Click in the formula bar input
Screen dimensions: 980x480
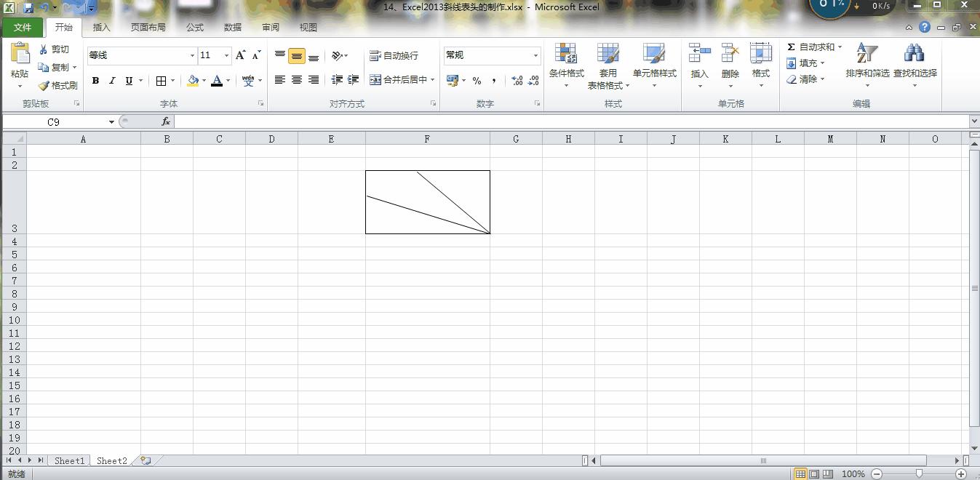pos(571,121)
